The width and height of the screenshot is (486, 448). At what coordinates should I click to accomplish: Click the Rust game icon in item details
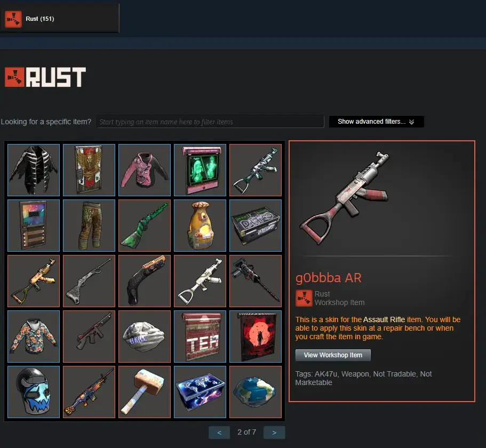pyautogui.click(x=304, y=298)
